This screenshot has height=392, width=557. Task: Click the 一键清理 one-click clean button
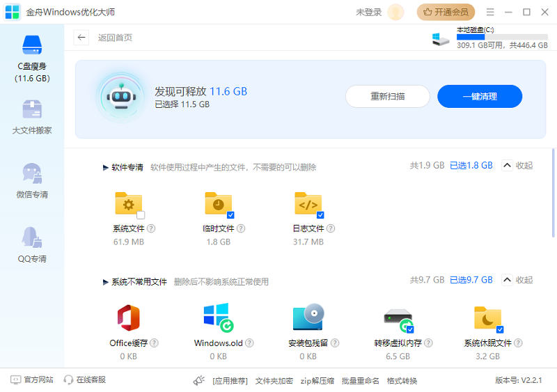pos(480,96)
